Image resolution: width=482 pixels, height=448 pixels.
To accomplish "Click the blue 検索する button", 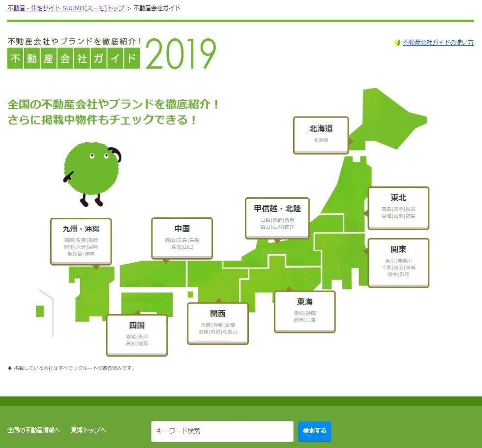I will point(314,431).
